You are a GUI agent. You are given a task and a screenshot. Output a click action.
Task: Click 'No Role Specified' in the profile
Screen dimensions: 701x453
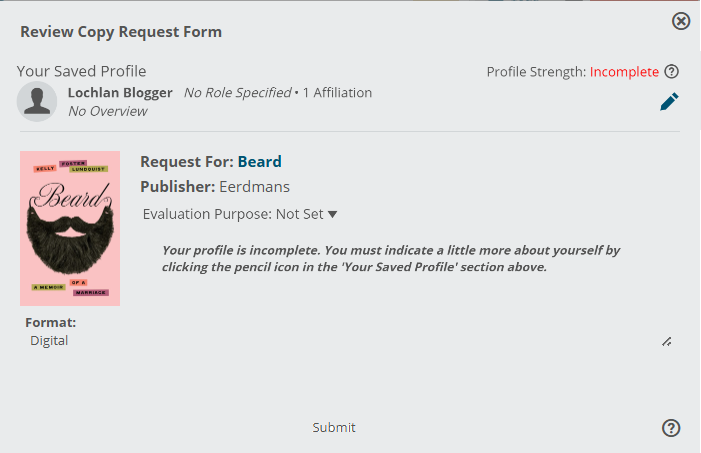pyautogui.click(x=237, y=93)
